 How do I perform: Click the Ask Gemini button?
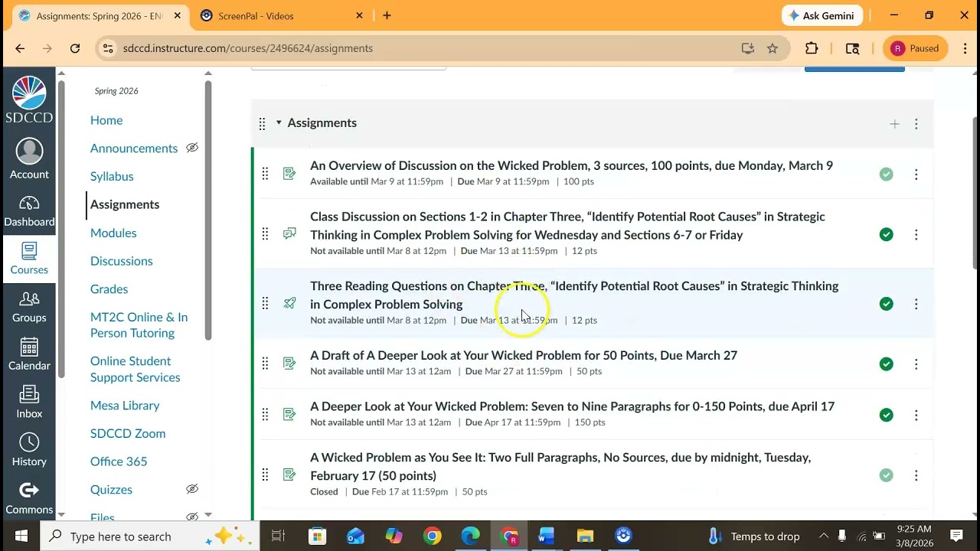click(x=822, y=15)
